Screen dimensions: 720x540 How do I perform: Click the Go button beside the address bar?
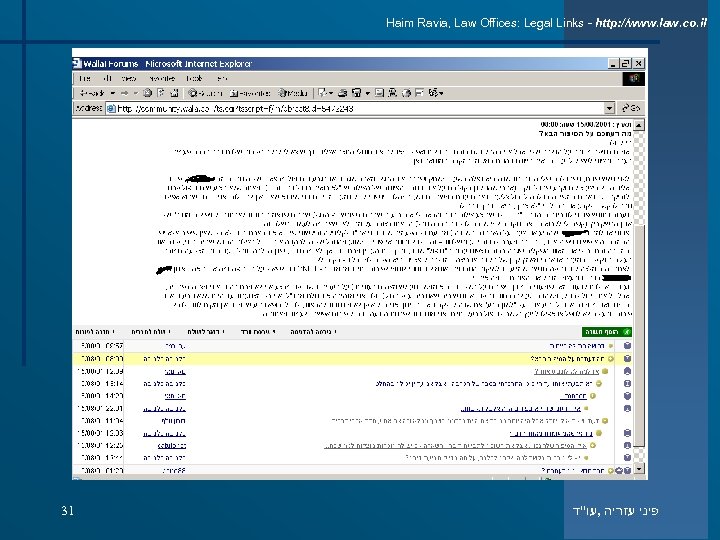click(x=631, y=108)
